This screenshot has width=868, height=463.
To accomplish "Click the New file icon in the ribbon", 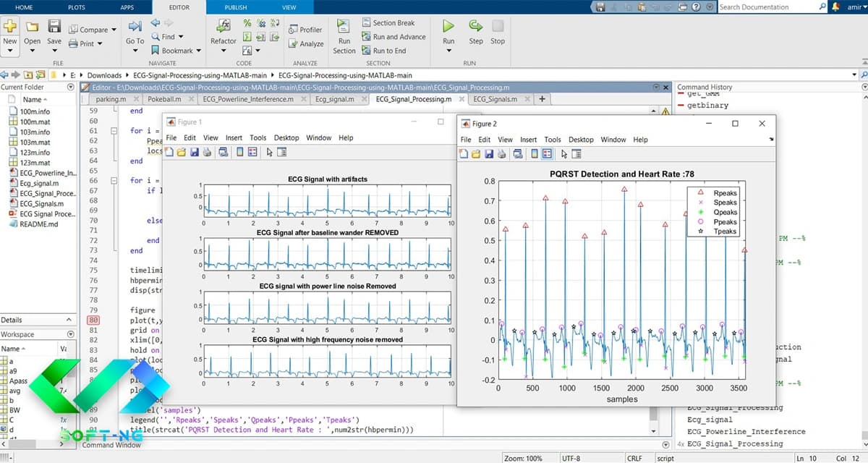I will [x=10, y=26].
